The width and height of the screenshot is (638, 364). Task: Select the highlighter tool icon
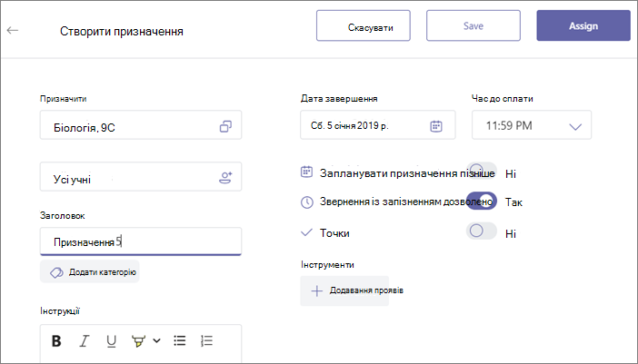138,340
